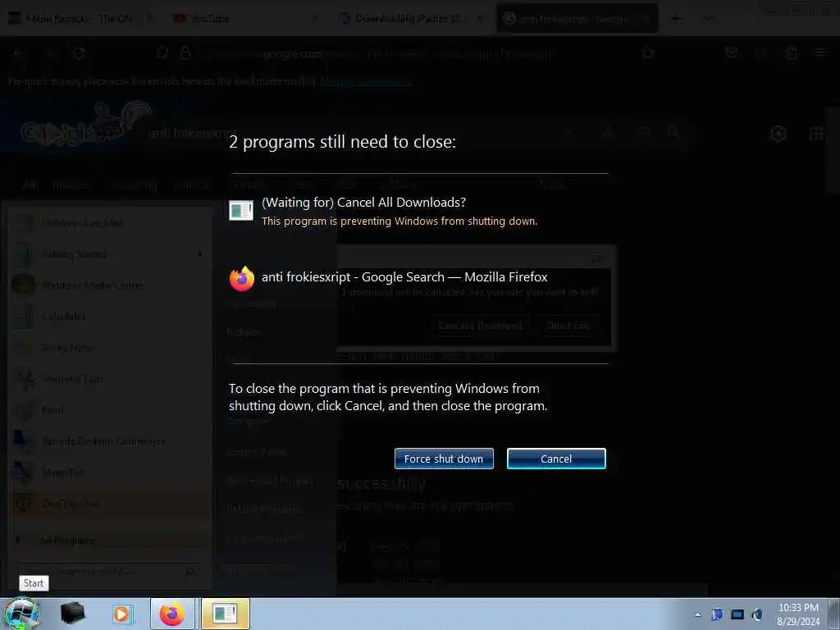Switch to Firefox from the taskbar
This screenshot has height=630, width=840.
(x=172, y=614)
